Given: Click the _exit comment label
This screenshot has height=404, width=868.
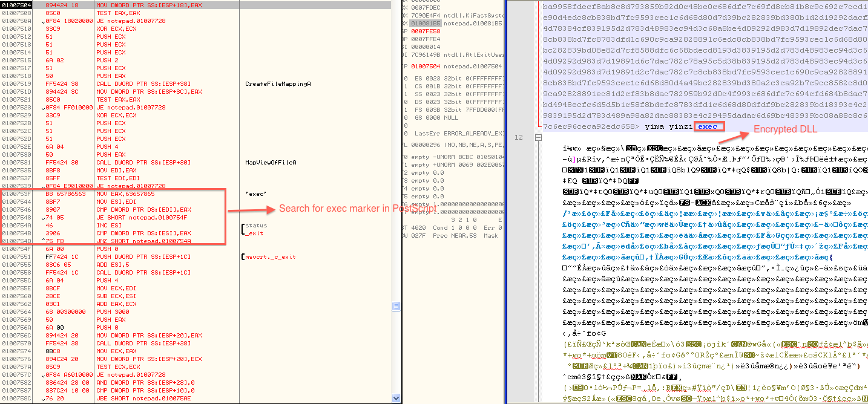Looking at the screenshot, I should 254,233.
